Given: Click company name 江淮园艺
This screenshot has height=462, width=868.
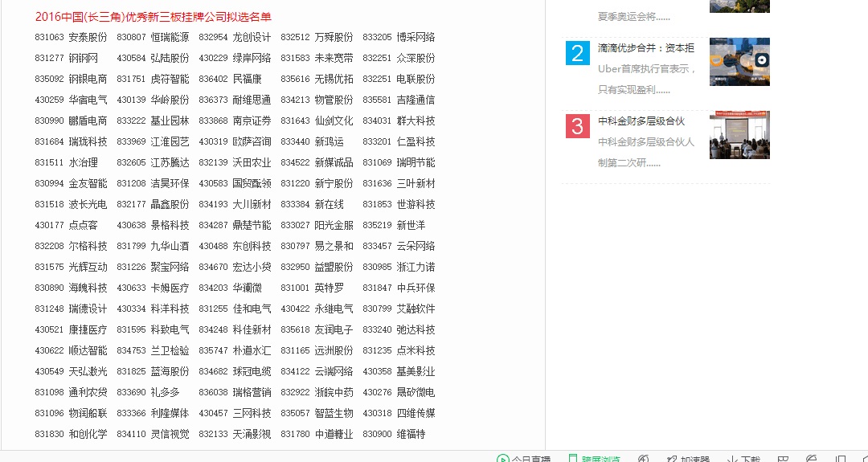Looking at the screenshot, I should coord(170,141).
